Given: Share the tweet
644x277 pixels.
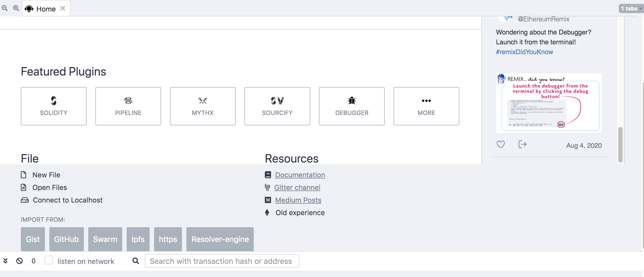Looking at the screenshot, I should (523, 144).
